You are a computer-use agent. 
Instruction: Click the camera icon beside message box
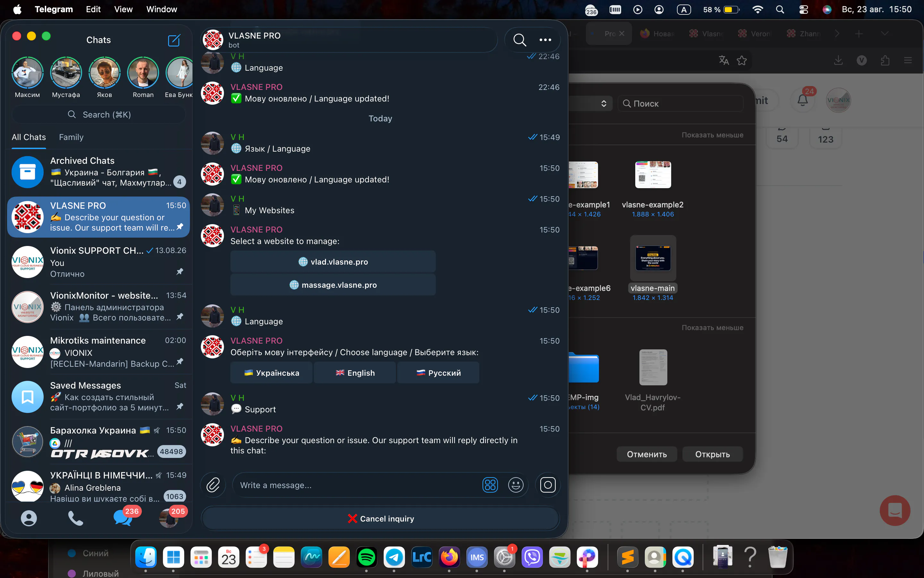pyautogui.click(x=548, y=485)
